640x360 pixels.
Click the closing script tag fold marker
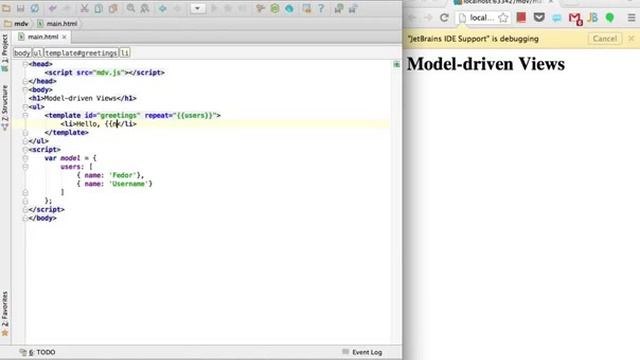pos(25,209)
